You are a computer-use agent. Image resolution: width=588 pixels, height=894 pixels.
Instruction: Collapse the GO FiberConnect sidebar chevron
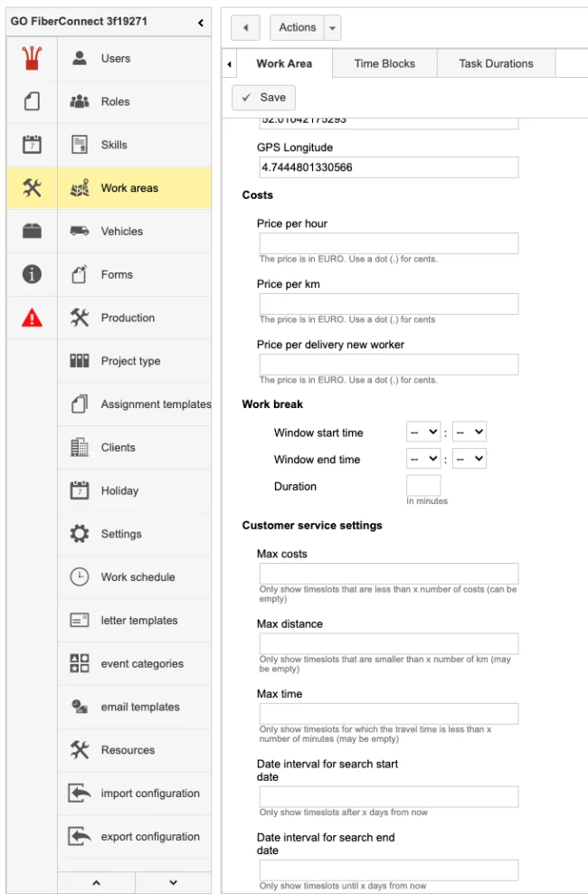point(201,23)
